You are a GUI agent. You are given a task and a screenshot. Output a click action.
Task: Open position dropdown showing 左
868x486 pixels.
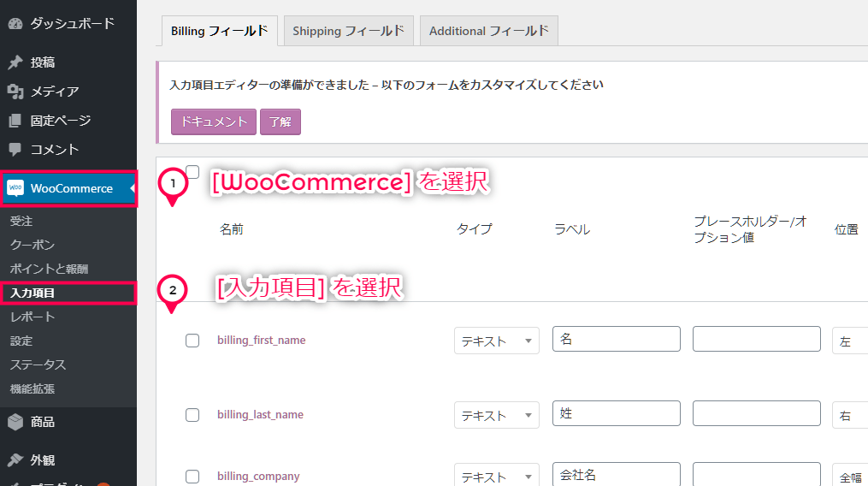850,341
